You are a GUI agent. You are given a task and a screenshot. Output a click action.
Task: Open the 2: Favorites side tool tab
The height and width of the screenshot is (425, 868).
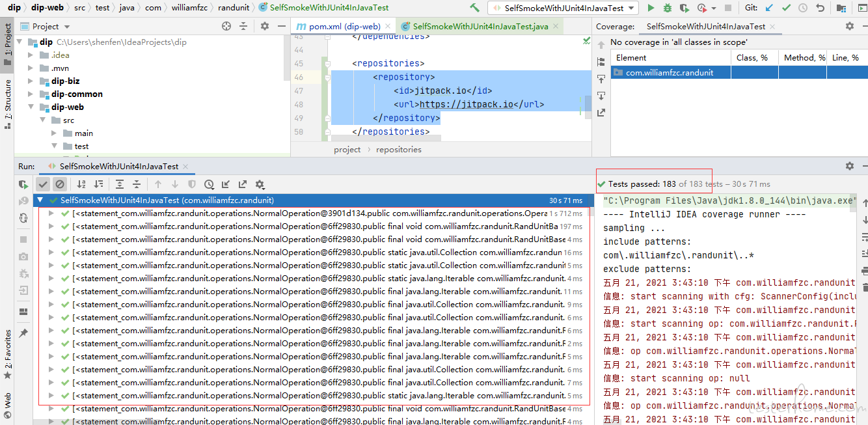tap(8, 355)
